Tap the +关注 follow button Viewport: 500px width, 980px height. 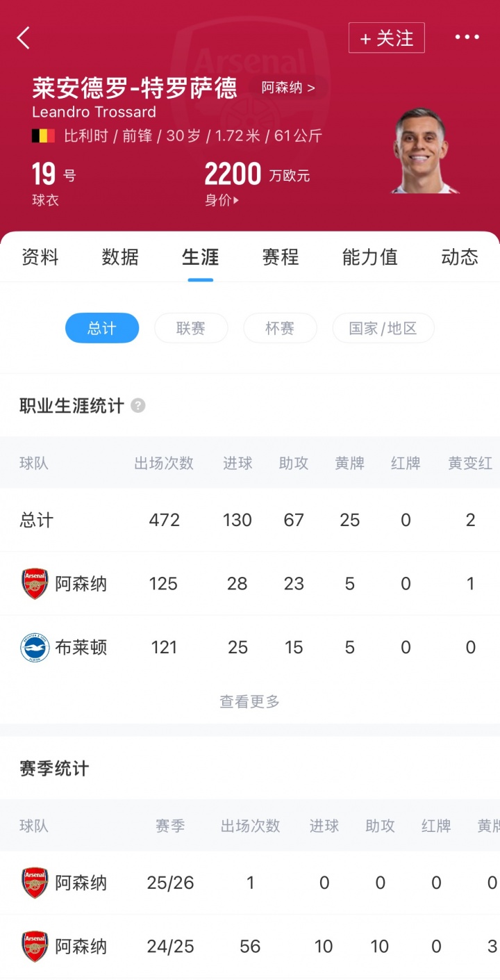[386, 38]
